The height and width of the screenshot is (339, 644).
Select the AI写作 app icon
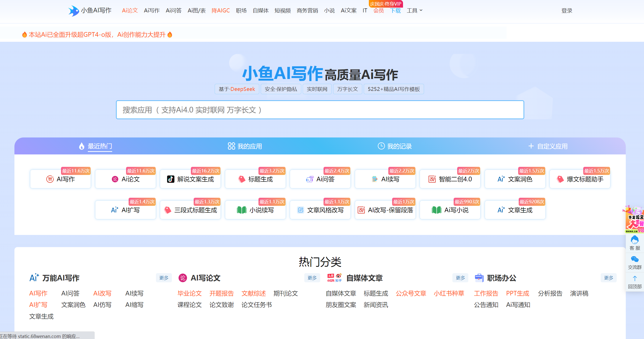point(50,179)
